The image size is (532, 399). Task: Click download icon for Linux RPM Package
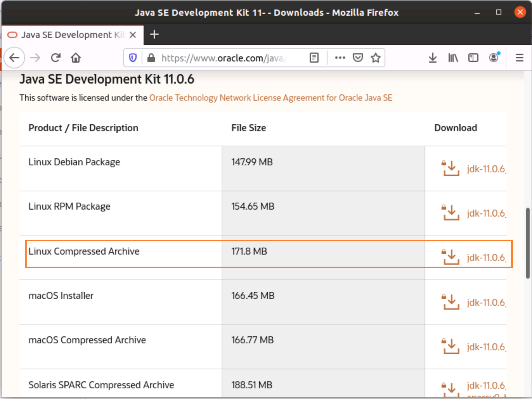450,212
